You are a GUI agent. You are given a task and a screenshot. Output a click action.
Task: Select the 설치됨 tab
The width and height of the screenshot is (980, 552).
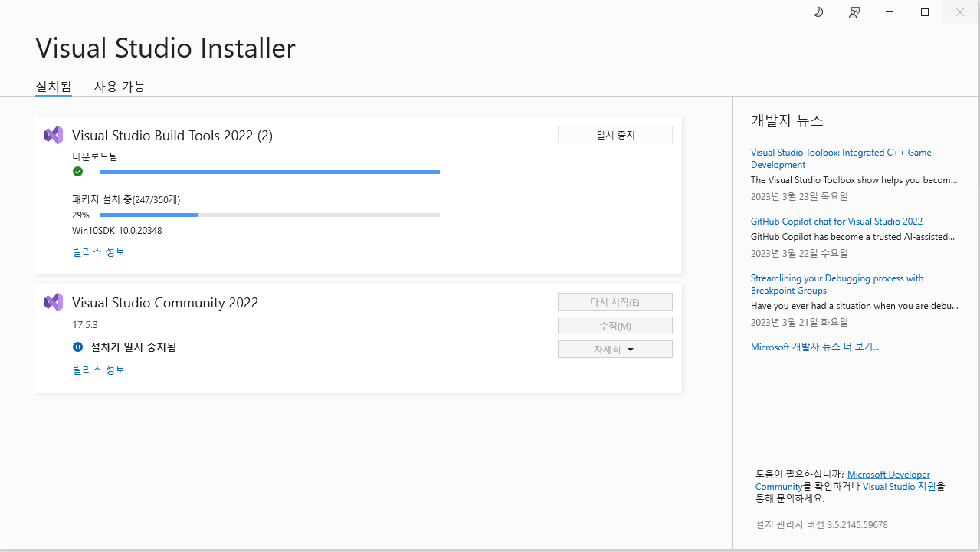[53, 86]
